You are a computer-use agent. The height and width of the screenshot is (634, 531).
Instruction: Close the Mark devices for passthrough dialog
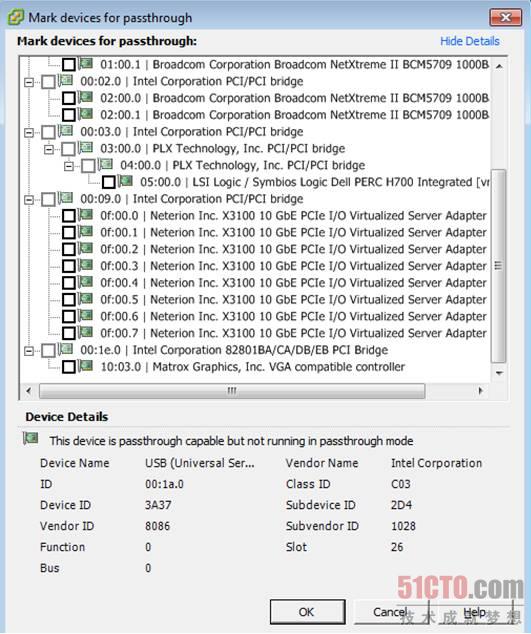(x=506, y=17)
